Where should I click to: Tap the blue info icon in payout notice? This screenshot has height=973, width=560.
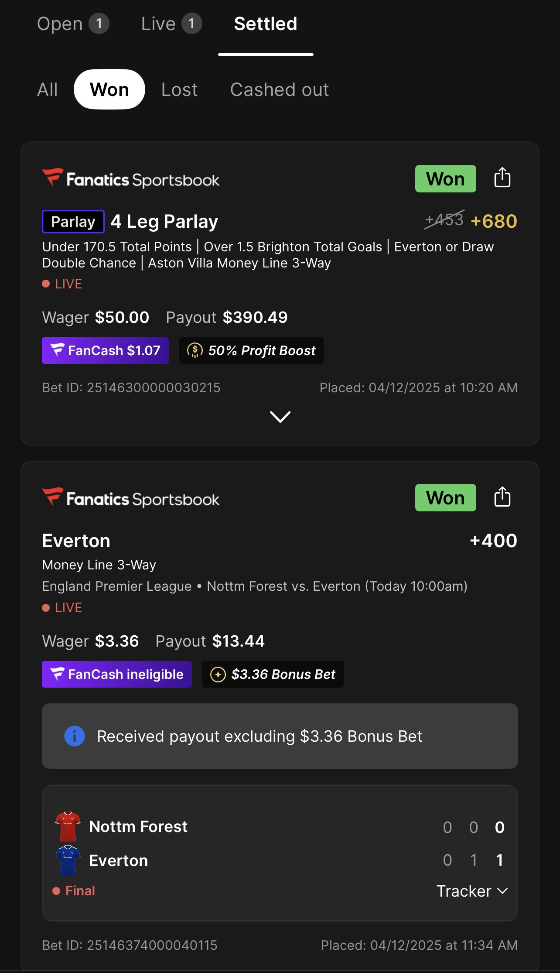75,736
